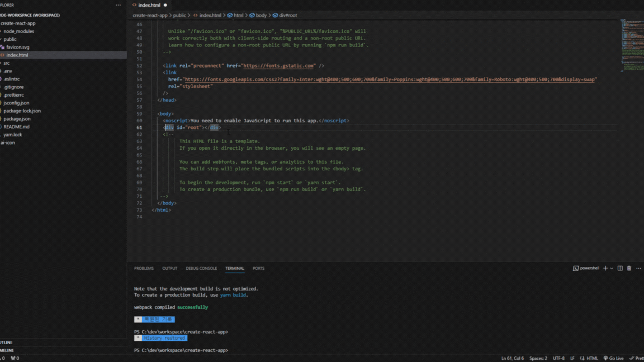Viewport: 644px width, 362px height.
Task: Follow the fonts.googleapis.com stylesheet link
Action: 389,80
